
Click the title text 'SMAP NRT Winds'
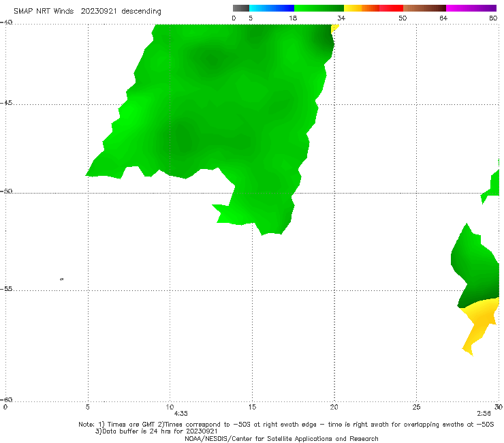[44, 11]
